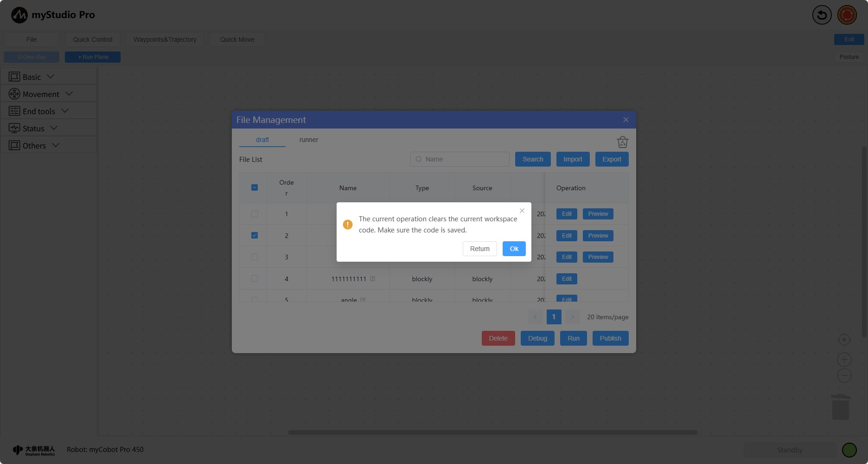
Task: Click the red emergency stop icon
Action: click(x=847, y=15)
